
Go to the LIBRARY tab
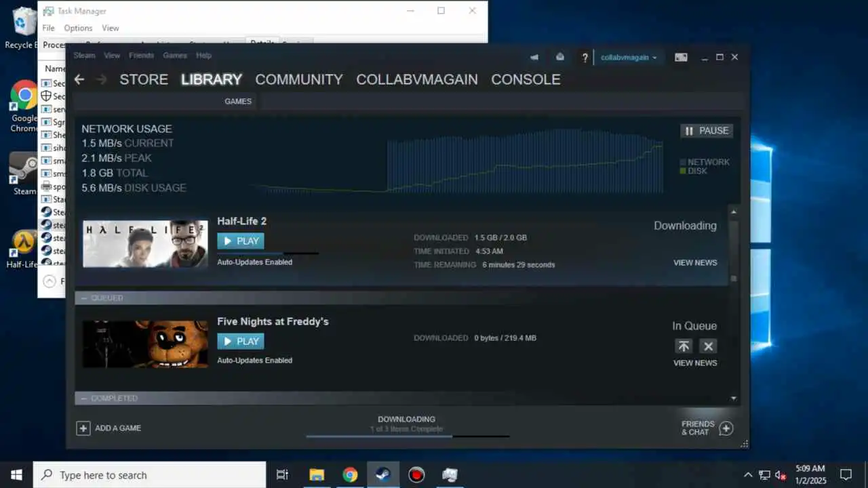tap(212, 79)
